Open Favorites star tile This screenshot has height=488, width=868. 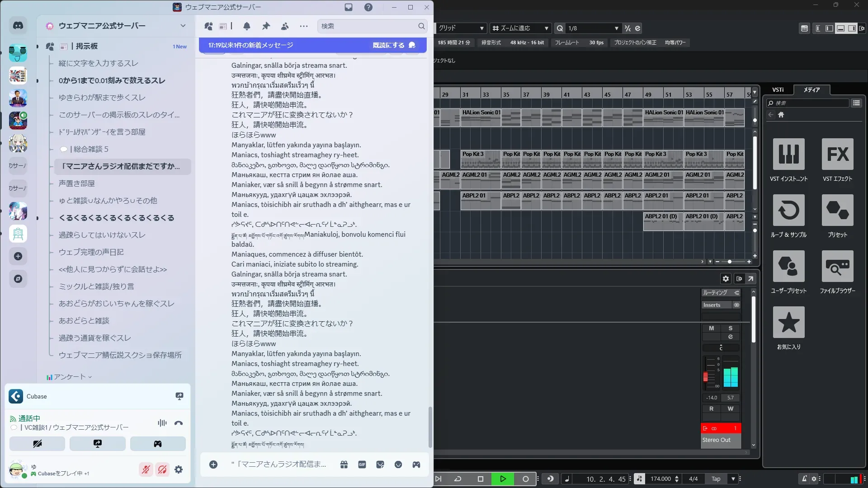coord(788,323)
